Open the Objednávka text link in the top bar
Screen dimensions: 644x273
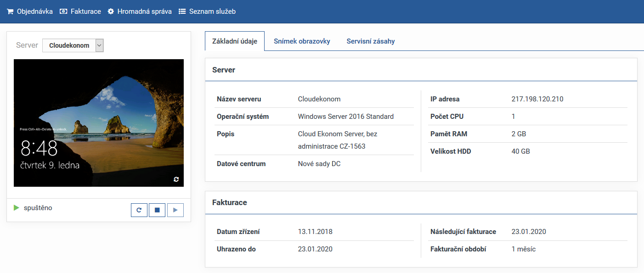pos(35,11)
